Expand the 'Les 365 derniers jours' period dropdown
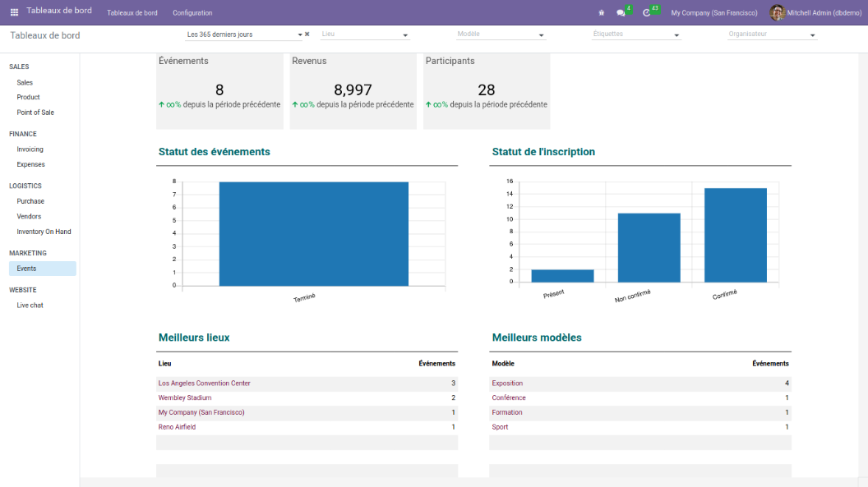The height and width of the screenshot is (487, 868). pyautogui.click(x=300, y=35)
